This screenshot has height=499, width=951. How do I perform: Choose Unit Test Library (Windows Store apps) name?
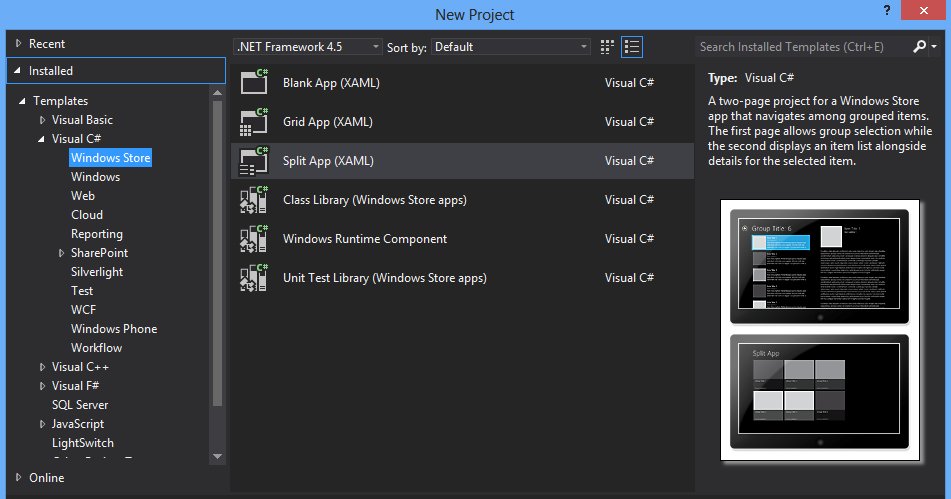pos(385,278)
